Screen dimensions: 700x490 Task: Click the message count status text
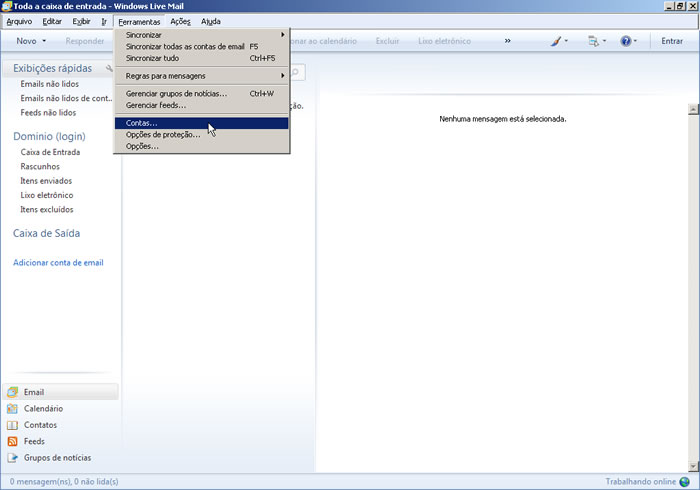(64, 482)
